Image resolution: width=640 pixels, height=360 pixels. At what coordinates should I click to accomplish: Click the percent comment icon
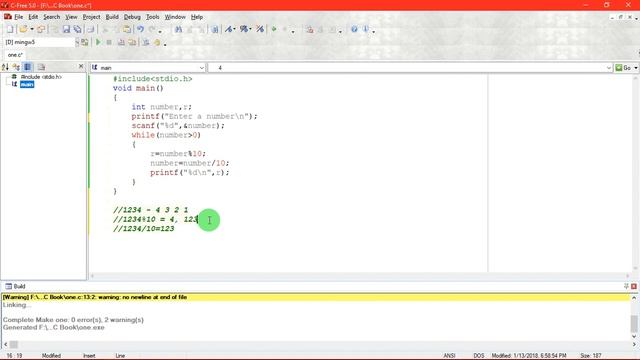244,29
